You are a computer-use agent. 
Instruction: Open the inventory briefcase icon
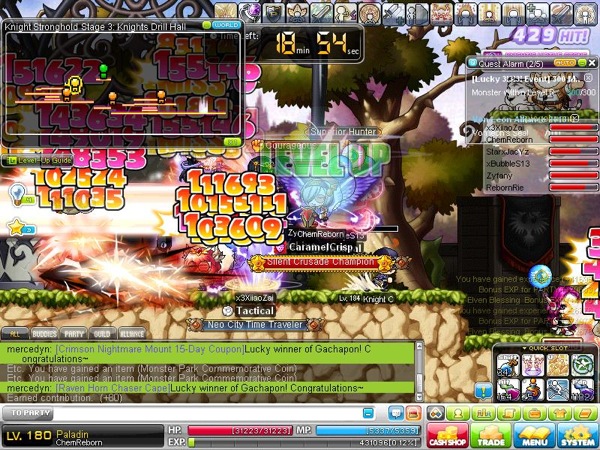(x=534, y=413)
